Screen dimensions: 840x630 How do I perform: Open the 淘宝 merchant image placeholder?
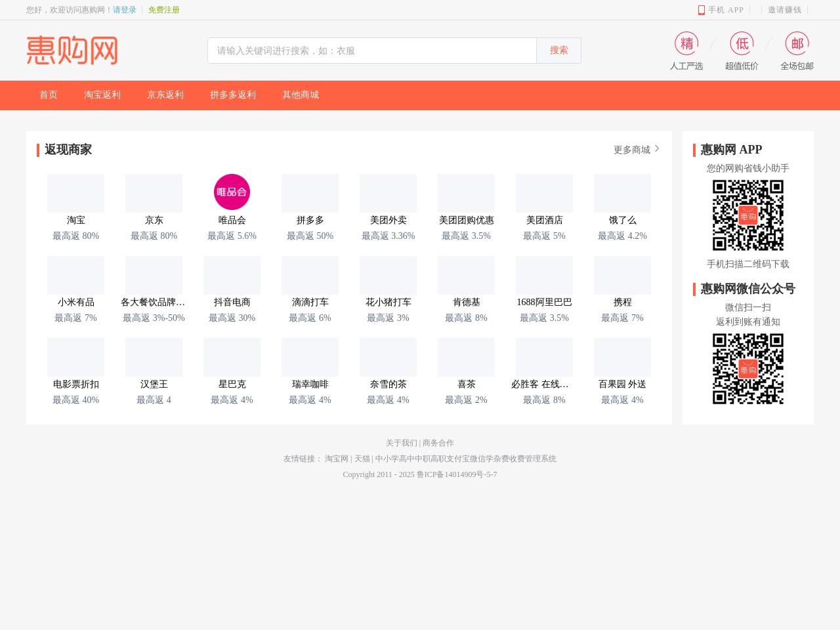tap(75, 193)
